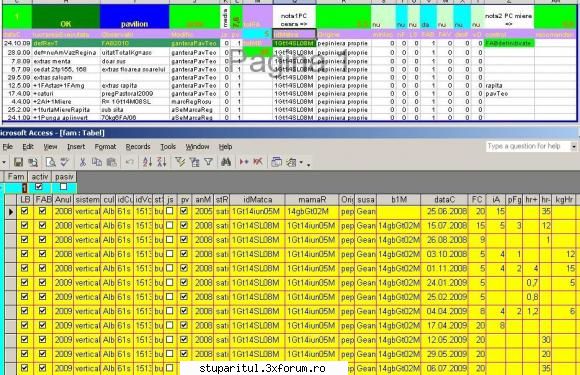The height and width of the screenshot is (375, 580).
Task: Click the Paste clipboard icon
Action: 111,162
